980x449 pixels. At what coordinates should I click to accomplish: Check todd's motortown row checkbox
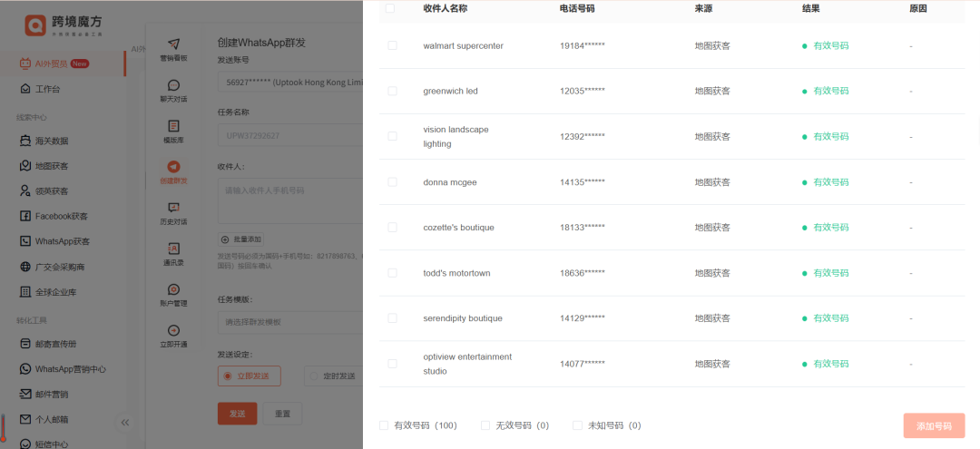click(393, 273)
